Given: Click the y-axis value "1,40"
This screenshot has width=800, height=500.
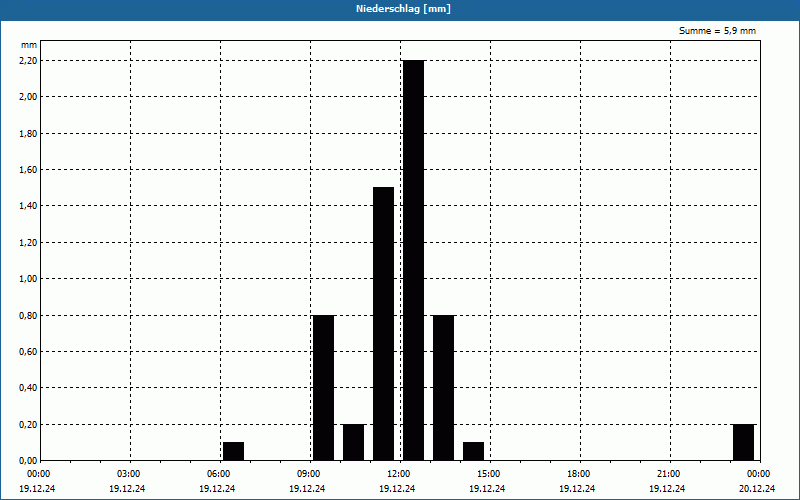Looking at the screenshot, I should (29, 206).
